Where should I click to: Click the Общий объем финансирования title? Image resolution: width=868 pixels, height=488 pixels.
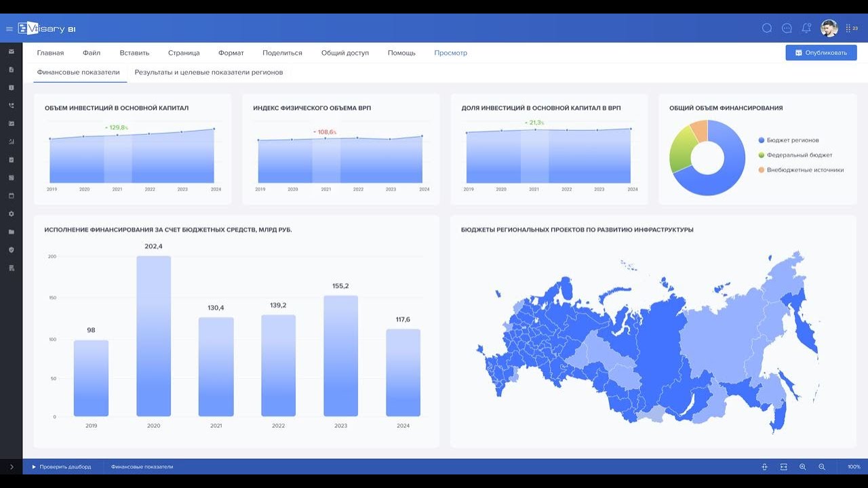click(726, 108)
